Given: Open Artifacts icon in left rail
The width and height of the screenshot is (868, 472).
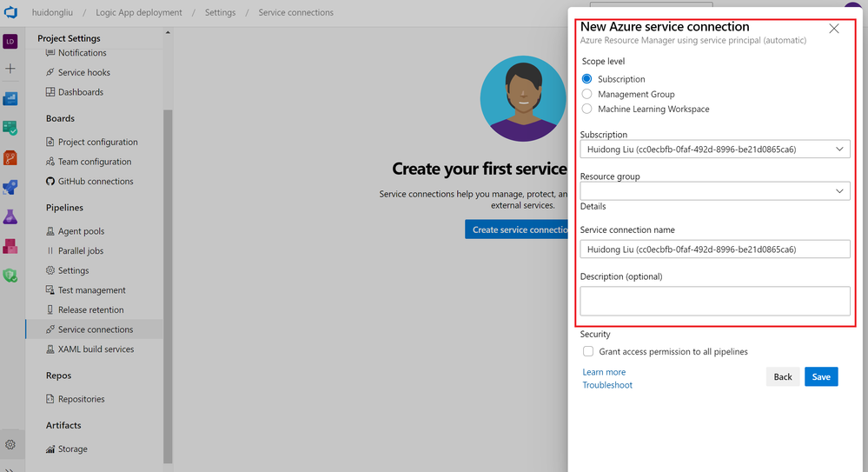Looking at the screenshot, I should (x=10, y=246).
